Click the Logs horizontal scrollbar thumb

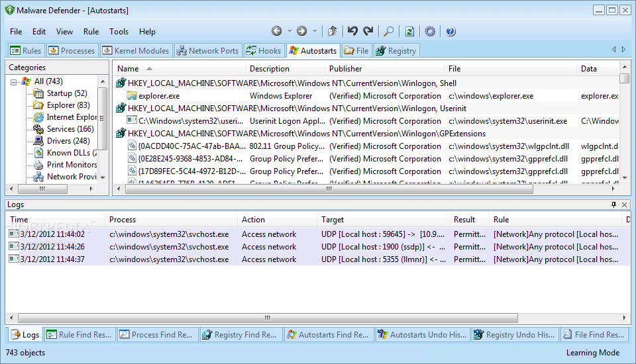click(x=268, y=318)
